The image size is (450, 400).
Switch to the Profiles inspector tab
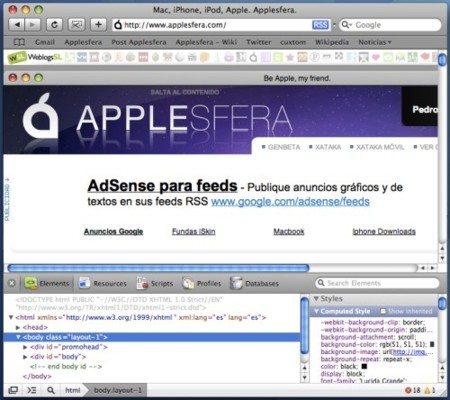click(202, 283)
